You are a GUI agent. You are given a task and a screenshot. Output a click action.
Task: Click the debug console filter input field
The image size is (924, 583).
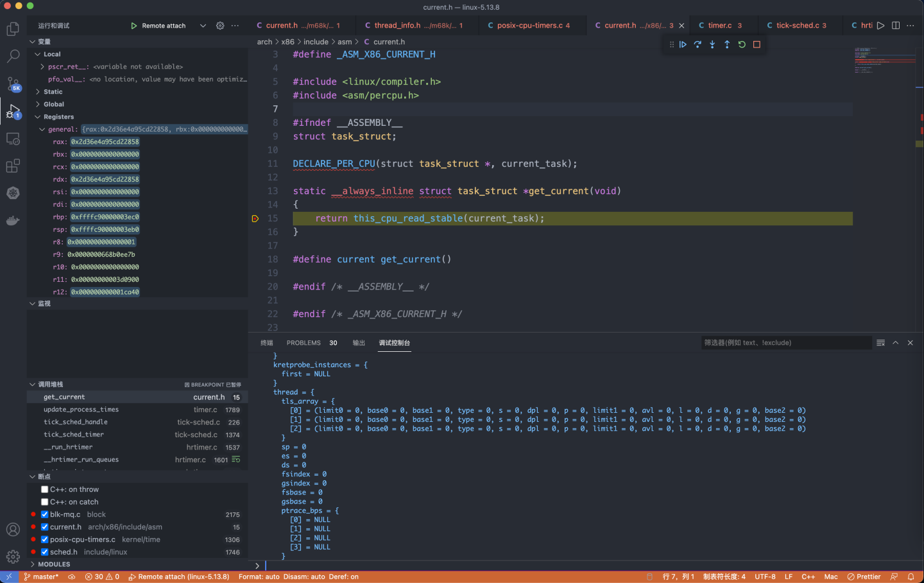[786, 342]
